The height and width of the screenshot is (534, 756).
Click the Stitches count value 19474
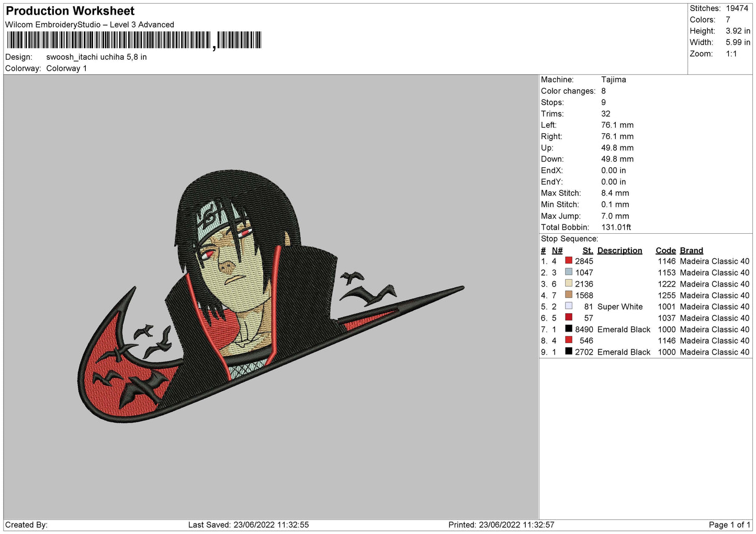pyautogui.click(x=737, y=8)
